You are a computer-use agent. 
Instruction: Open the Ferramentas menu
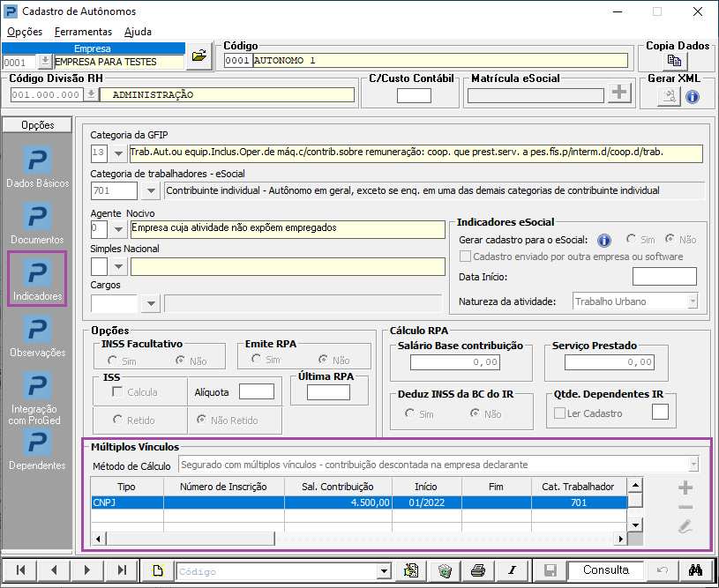83,31
